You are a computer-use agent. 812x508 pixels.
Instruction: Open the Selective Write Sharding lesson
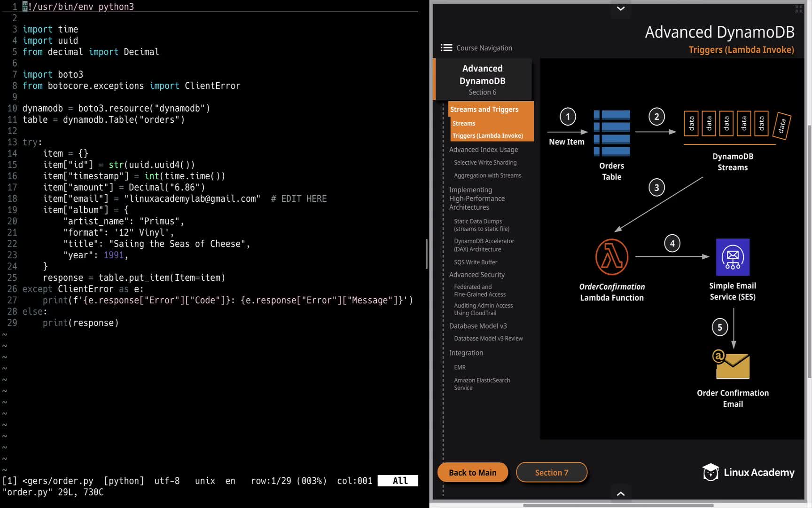tap(485, 162)
